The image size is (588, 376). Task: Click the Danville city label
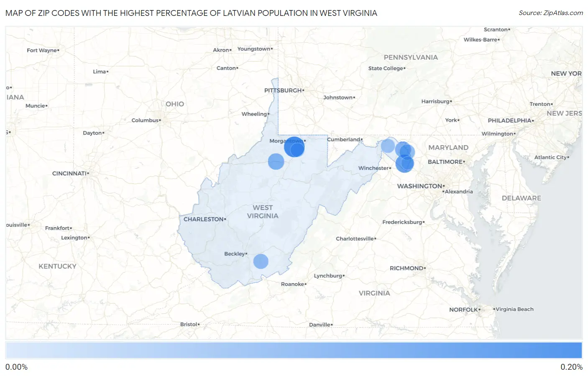(x=320, y=325)
